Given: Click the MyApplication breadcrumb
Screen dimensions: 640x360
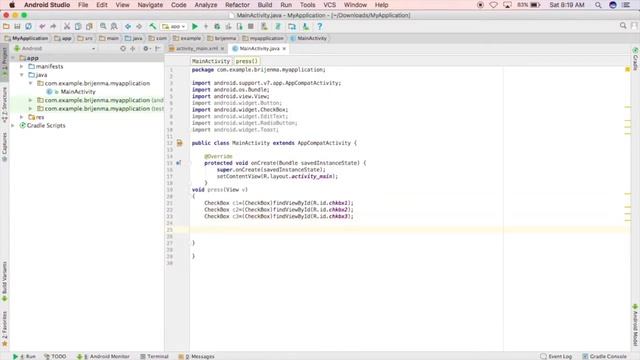Looking at the screenshot, I should coord(27,38).
